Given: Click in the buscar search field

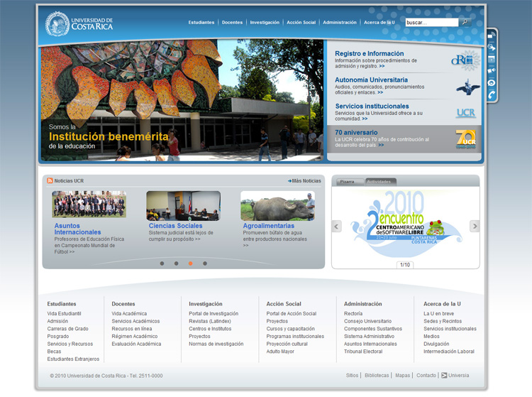Looking at the screenshot, I should point(432,23).
